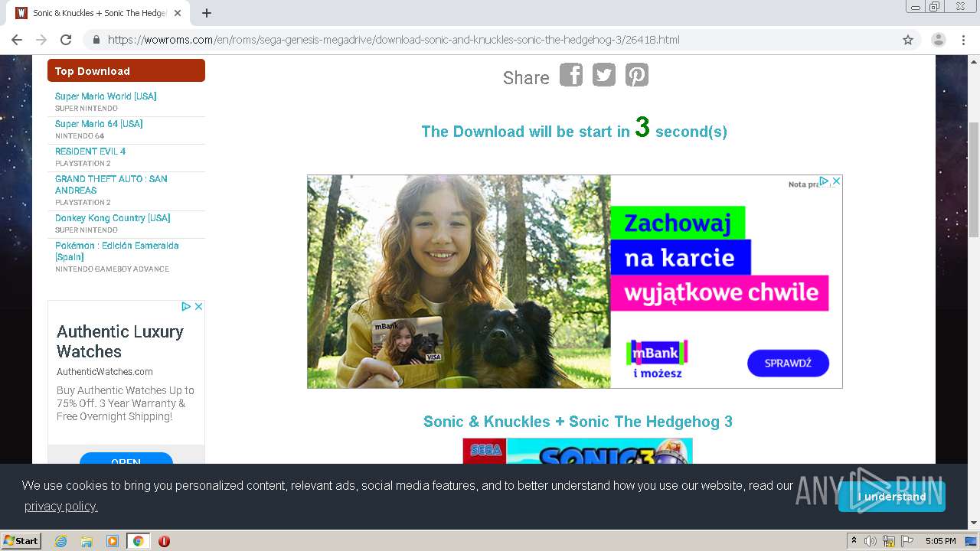
Task: Click the Top Download header
Action: (x=126, y=70)
